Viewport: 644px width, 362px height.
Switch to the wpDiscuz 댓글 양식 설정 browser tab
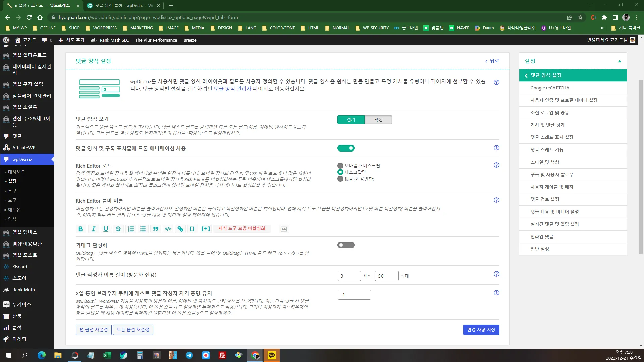(x=124, y=6)
